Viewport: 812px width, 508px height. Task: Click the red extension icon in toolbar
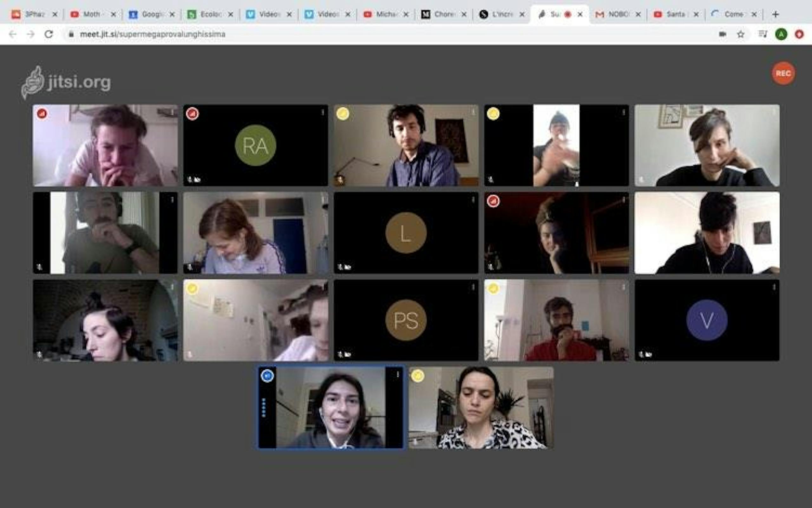[x=799, y=34]
